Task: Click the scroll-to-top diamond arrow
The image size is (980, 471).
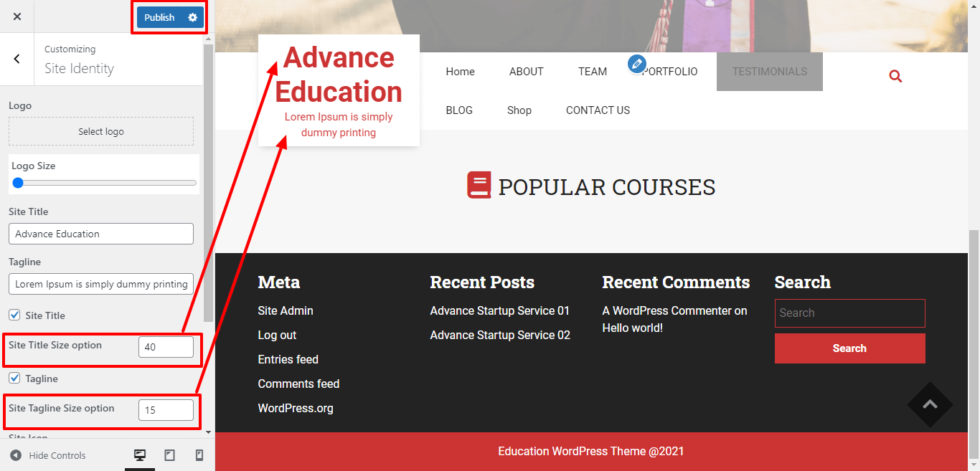Action: pyautogui.click(x=930, y=404)
